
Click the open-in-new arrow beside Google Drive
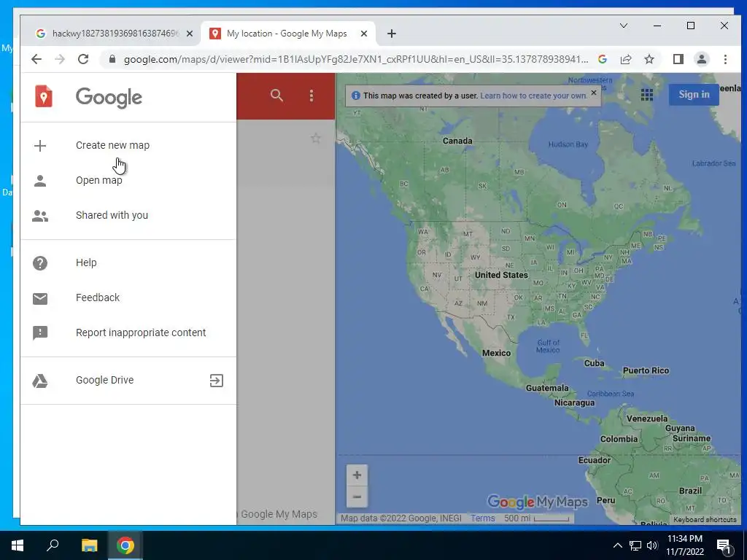(216, 381)
